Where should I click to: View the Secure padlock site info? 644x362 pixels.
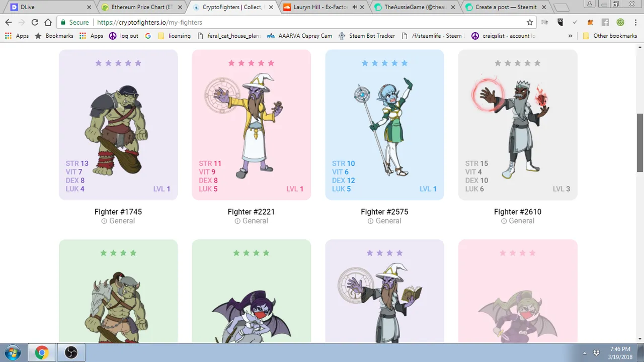74,23
